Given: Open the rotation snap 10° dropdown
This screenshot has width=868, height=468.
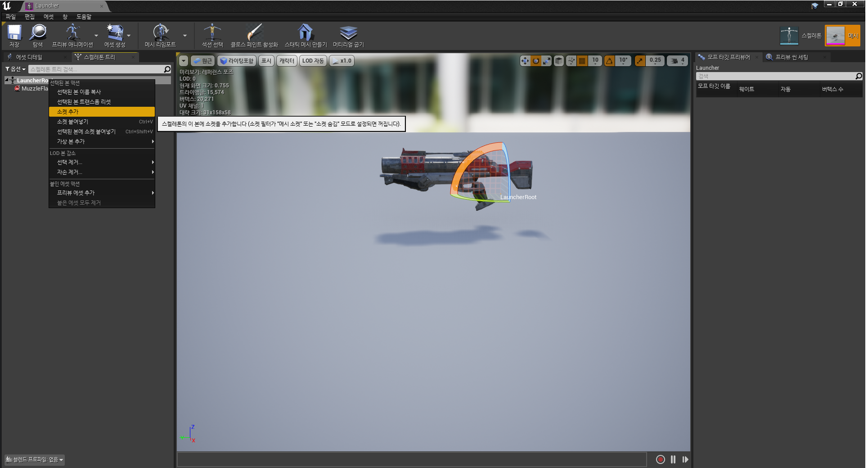Looking at the screenshot, I should (x=623, y=61).
